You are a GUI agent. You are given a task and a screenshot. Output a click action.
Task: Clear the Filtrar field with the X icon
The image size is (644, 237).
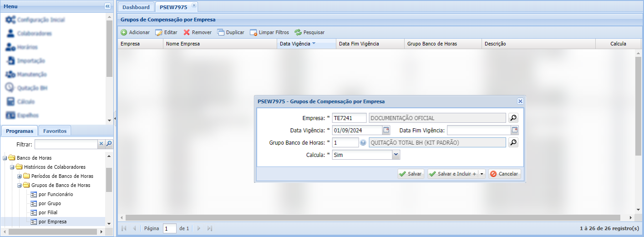tap(101, 144)
